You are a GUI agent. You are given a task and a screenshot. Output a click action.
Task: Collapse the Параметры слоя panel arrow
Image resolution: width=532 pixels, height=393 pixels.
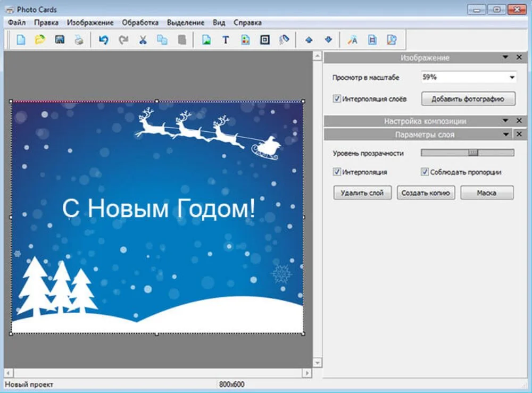[x=505, y=135]
